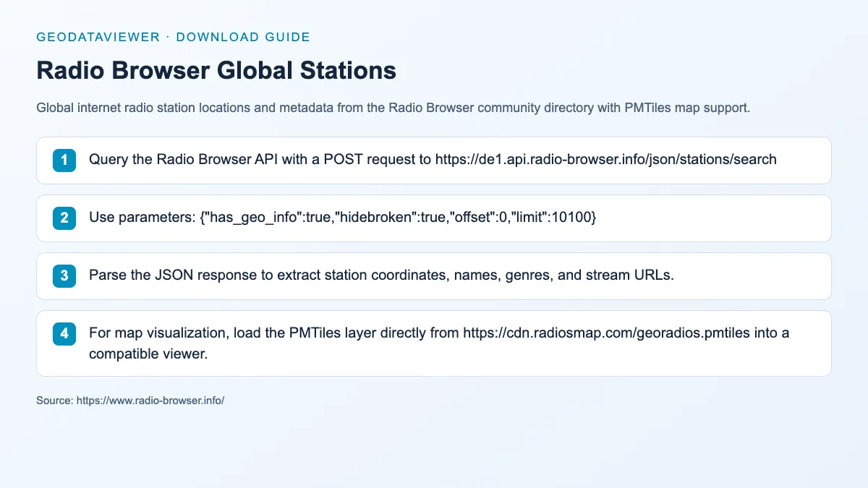
Task: Click the Parse the JSON response step text
Action: tap(381, 275)
